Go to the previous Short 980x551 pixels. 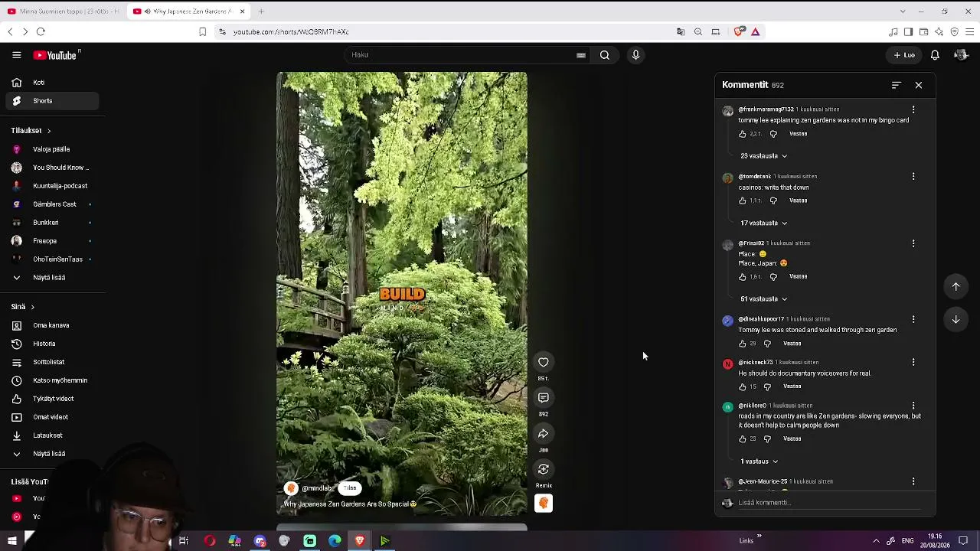(x=956, y=287)
